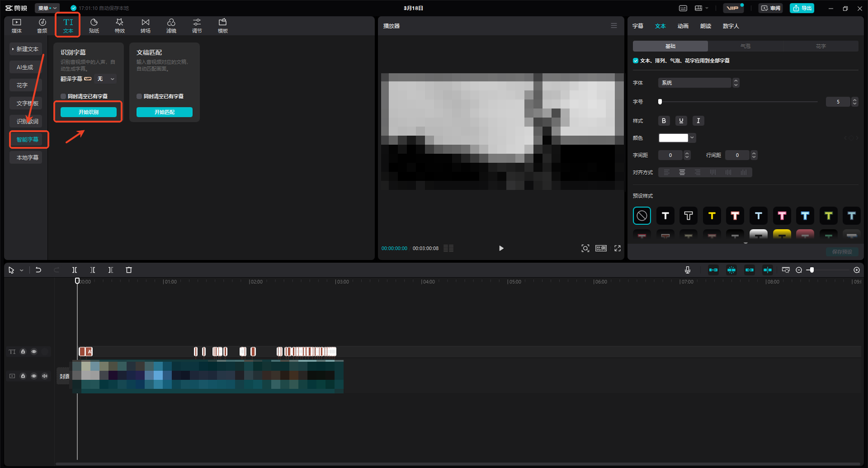Click the 开始识别 button
Image resolution: width=868 pixels, height=468 pixels.
tap(89, 112)
